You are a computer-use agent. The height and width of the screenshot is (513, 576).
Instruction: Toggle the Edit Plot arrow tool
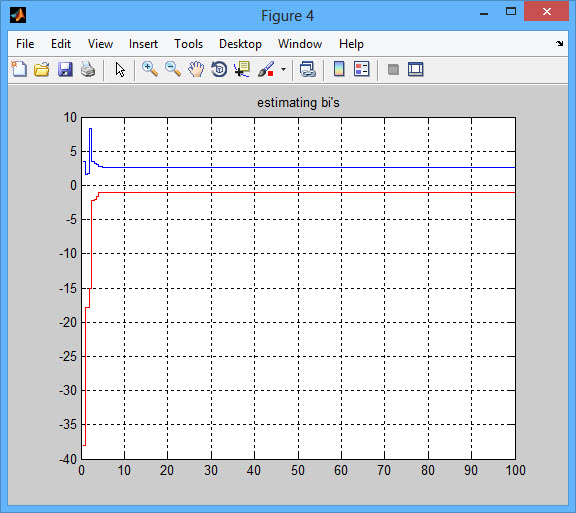pos(120,69)
